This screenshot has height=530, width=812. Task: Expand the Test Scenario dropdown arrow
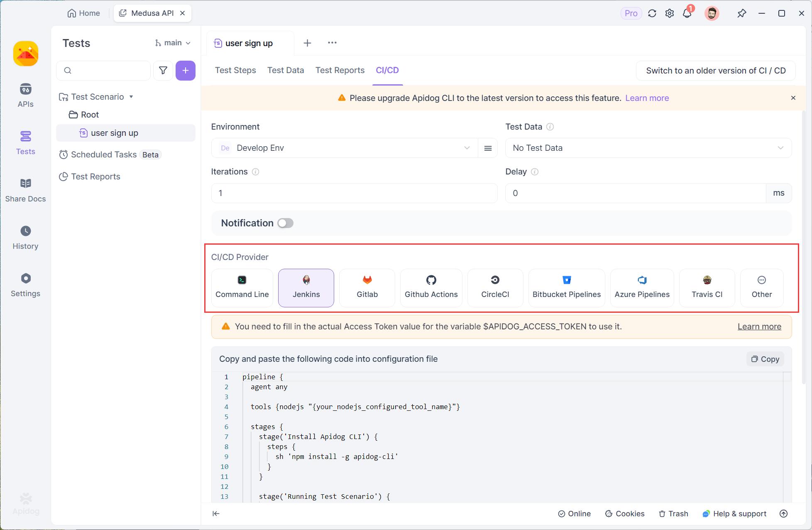(131, 97)
